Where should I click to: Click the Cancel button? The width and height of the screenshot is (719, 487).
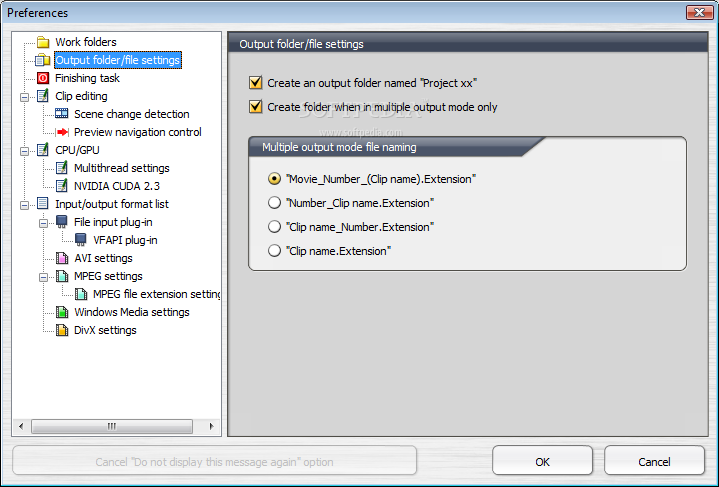tap(654, 461)
